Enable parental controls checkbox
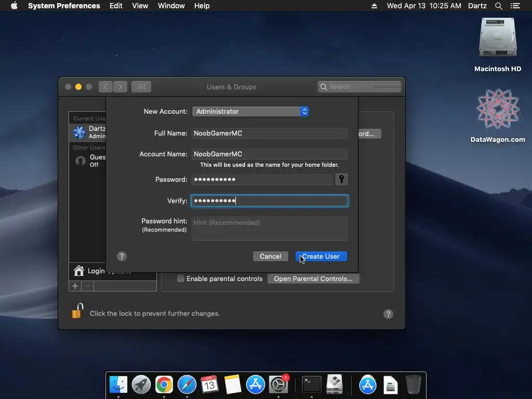The height and width of the screenshot is (399, 532). tap(181, 278)
